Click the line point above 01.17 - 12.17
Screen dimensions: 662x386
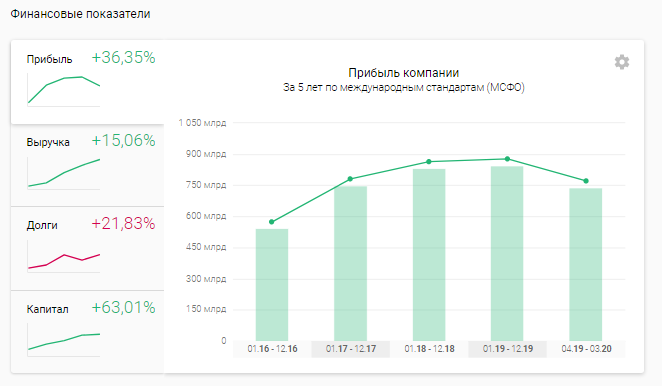(350, 179)
